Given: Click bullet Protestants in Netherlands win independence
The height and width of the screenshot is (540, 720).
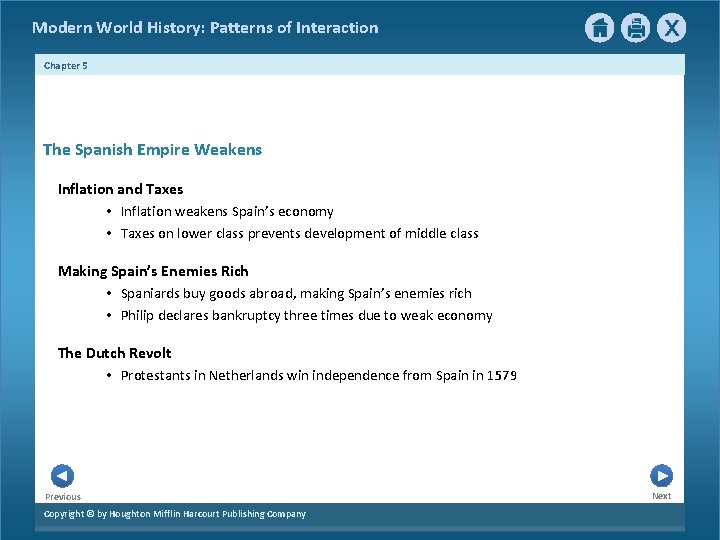Looking at the screenshot, I should 319,376.
